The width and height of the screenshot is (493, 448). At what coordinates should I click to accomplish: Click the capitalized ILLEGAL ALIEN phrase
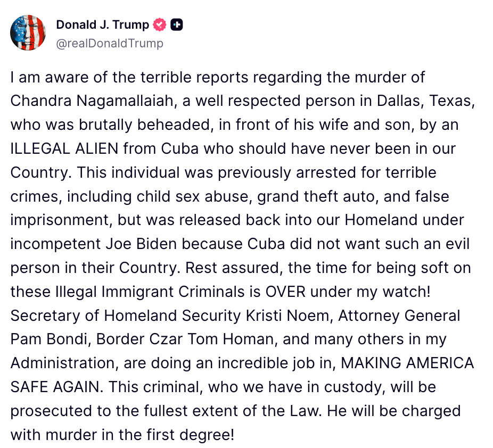point(64,148)
